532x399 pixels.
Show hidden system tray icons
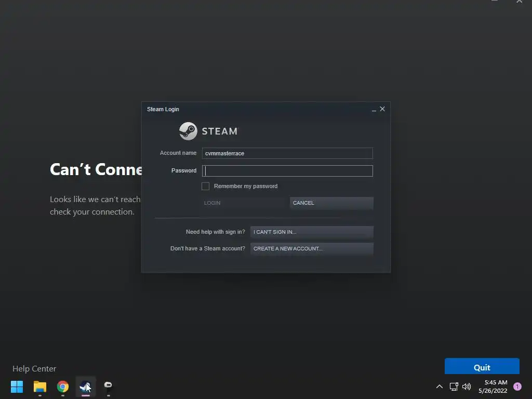(440, 387)
